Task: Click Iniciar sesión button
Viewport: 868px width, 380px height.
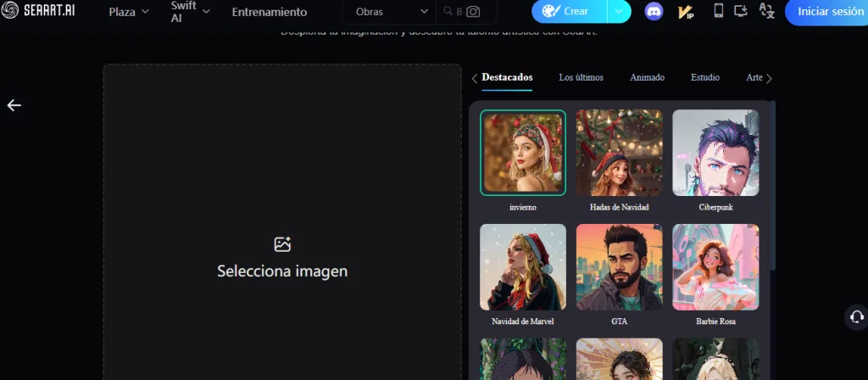Action: tap(827, 12)
